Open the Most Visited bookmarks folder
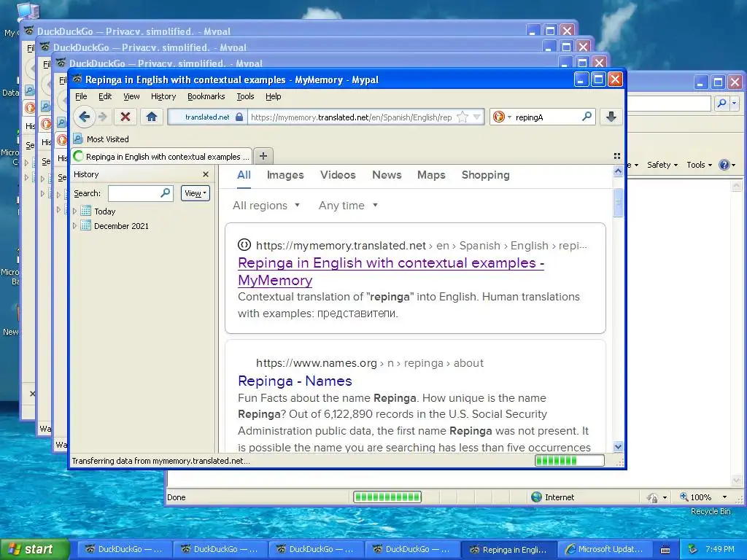The width and height of the screenshot is (747, 560). [x=101, y=139]
